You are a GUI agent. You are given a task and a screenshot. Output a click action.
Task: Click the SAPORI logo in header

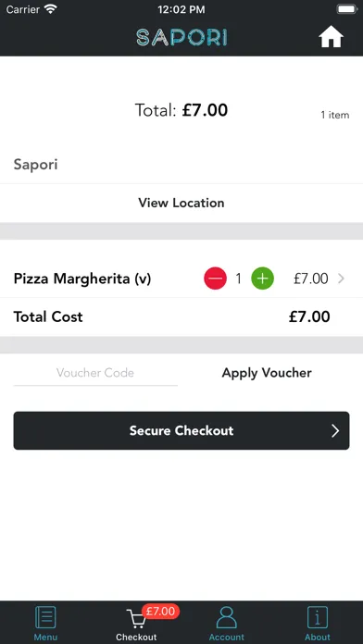tap(181, 38)
